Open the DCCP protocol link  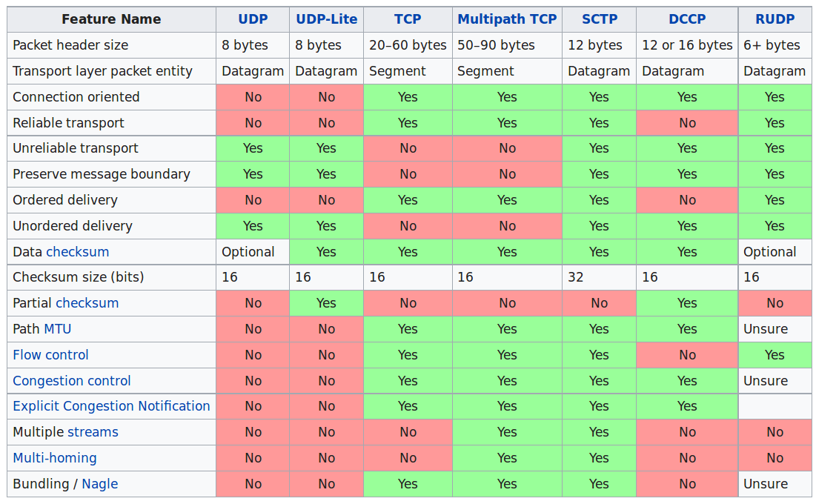click(x=687, y=19)
